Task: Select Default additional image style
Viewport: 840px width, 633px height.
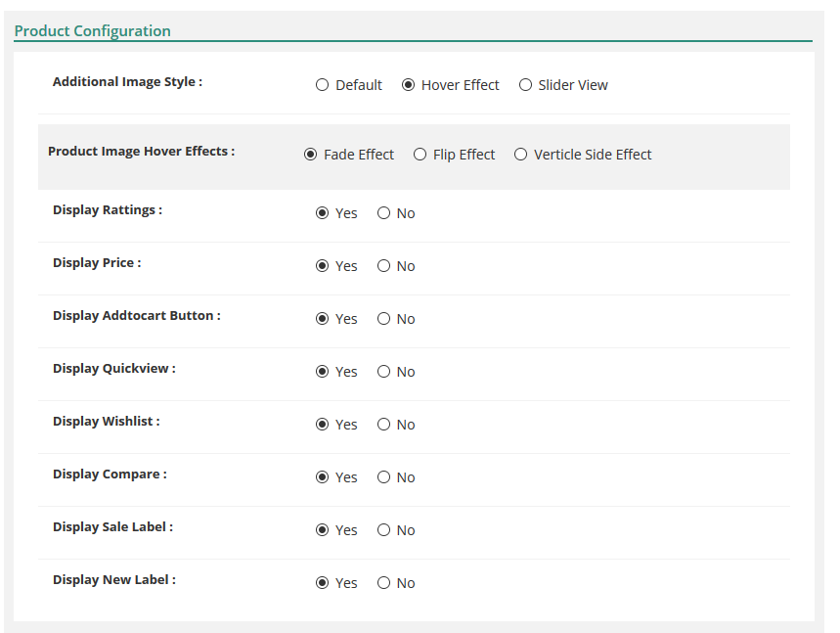Action: click(x=322, y=85)
